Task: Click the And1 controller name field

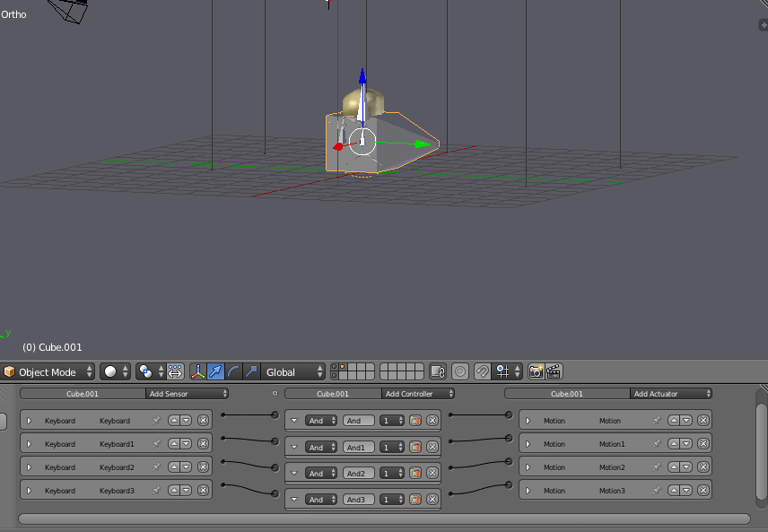Action: (x=358, y=447)
